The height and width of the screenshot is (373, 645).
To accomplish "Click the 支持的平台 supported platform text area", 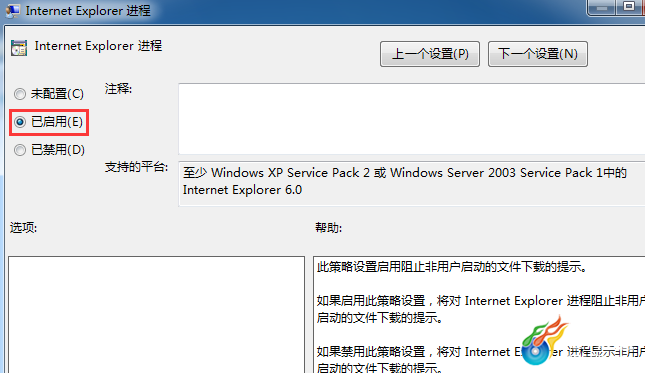I will [411, 183].
